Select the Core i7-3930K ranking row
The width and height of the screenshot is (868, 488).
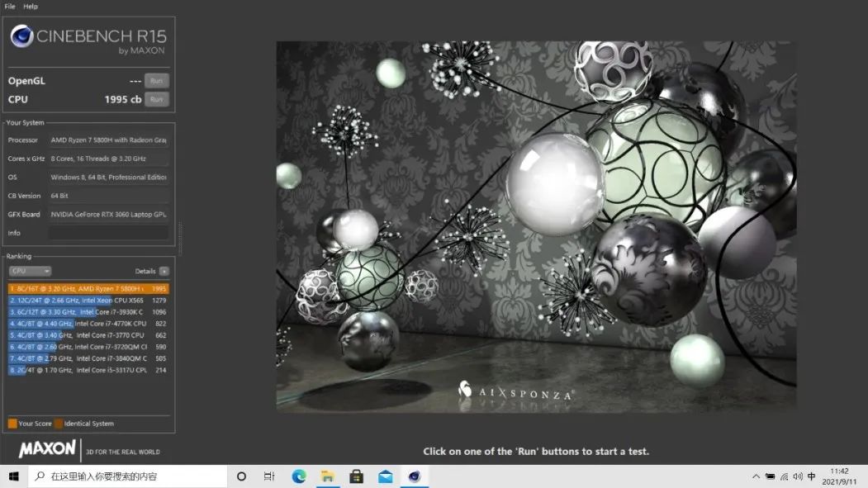(x=88, y=312)
